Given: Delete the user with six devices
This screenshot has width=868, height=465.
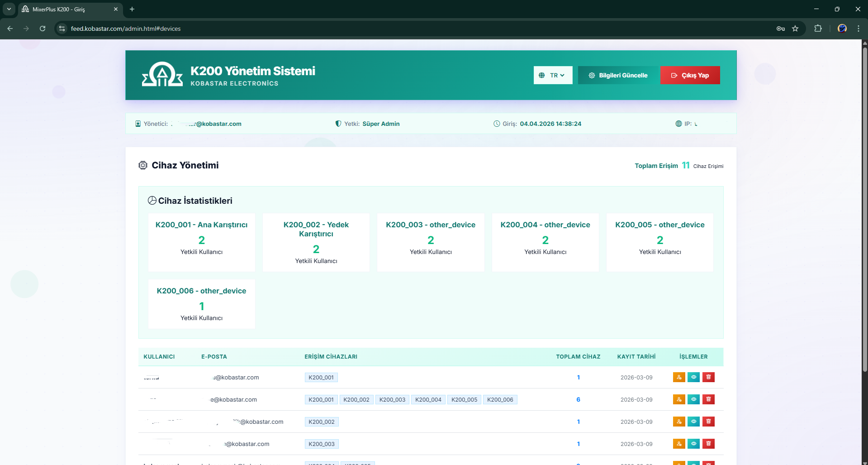Looking at the screenshot, I should [x=708, y=399].
